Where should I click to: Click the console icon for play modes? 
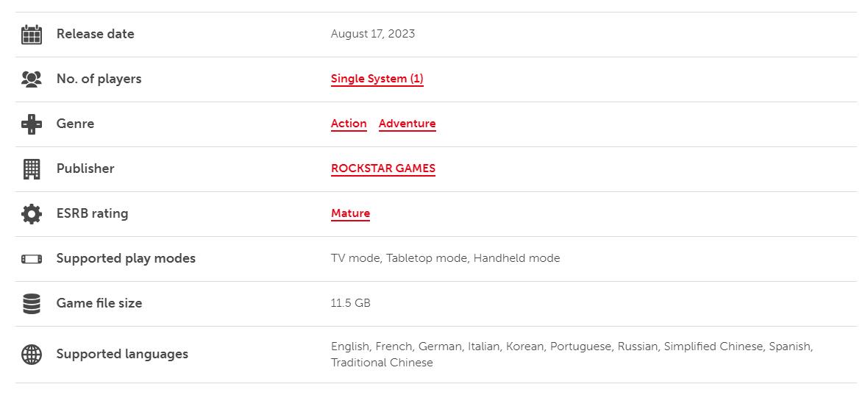click(x=32, y=259)
